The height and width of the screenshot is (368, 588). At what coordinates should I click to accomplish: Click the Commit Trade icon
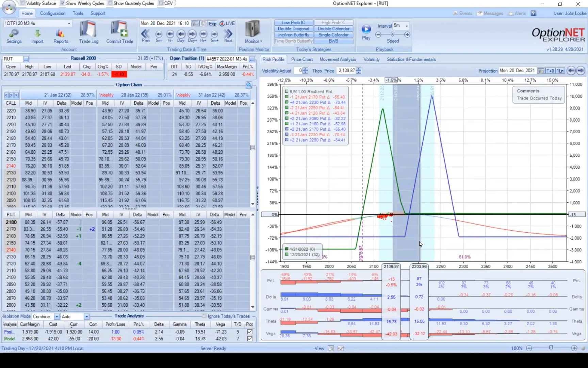[120, 32]
